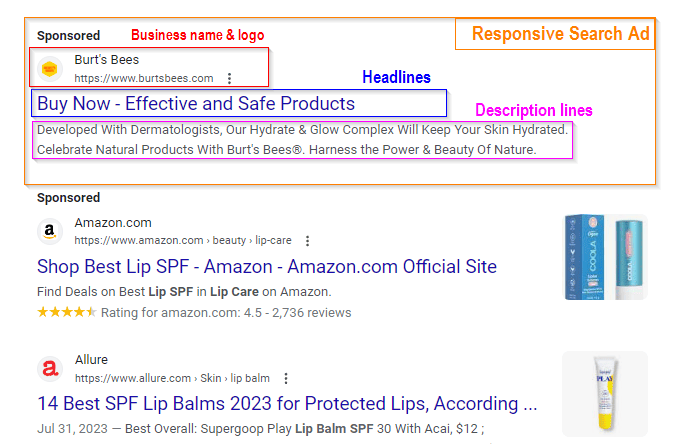This screenshot has height=444, width=692.
Task: Click the amazon.com beauty lip-care breadcrumb URL
Action: (183, 241)
